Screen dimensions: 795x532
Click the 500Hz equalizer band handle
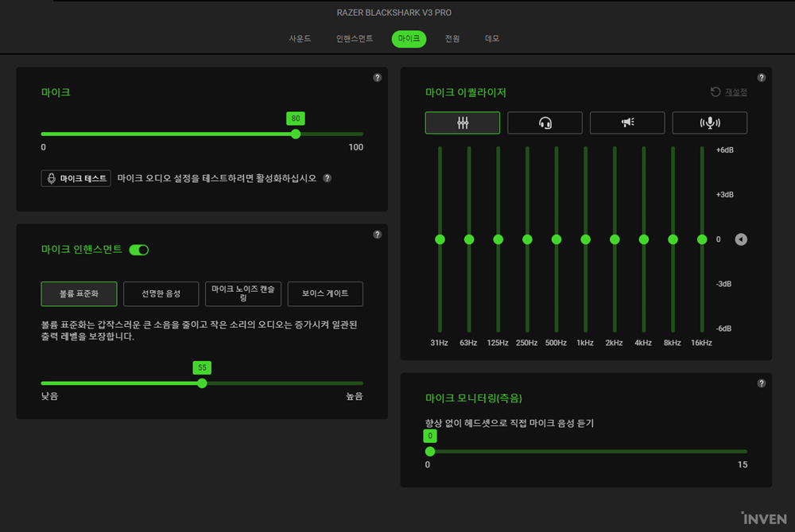point(556,239)
